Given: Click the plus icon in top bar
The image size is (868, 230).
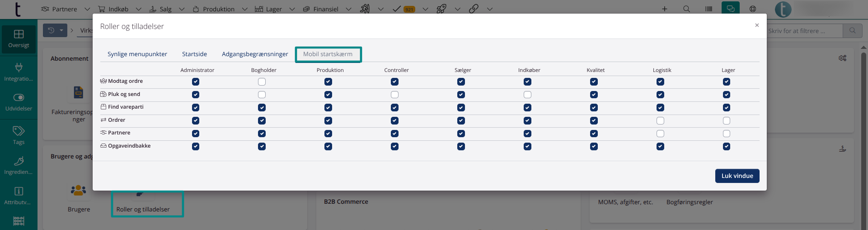Looking at the screenshot, I should pyautogui.click(x=665, y=9).
